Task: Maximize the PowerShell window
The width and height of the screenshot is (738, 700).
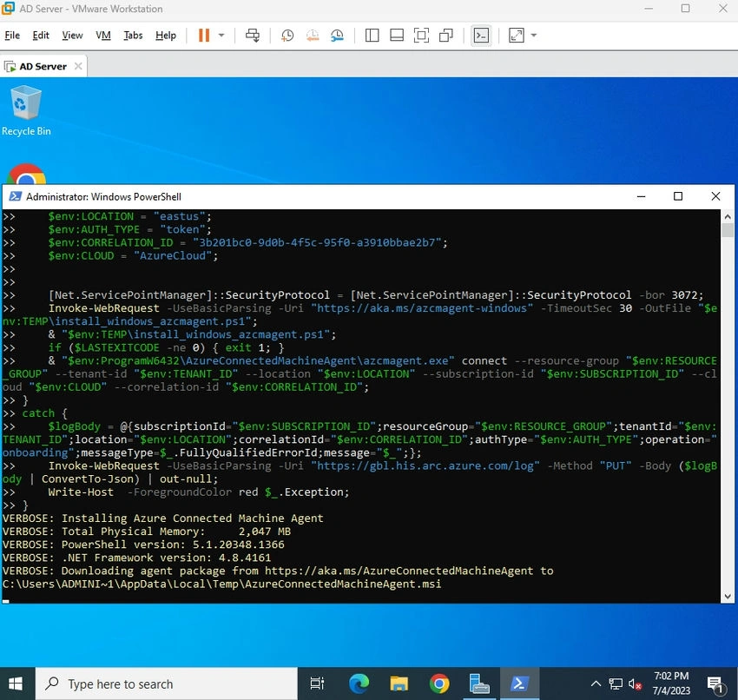Action: (678, 196)
